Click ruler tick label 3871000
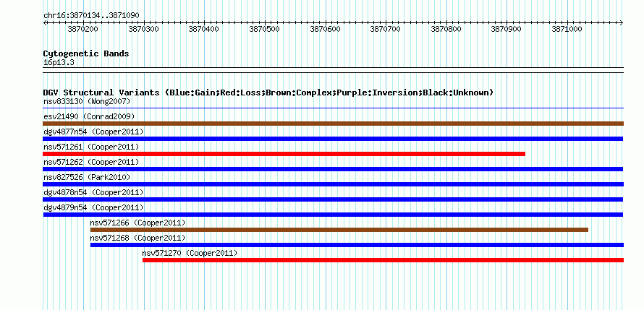This screenshot has width=644, height=310. click(x=567, y=29)
